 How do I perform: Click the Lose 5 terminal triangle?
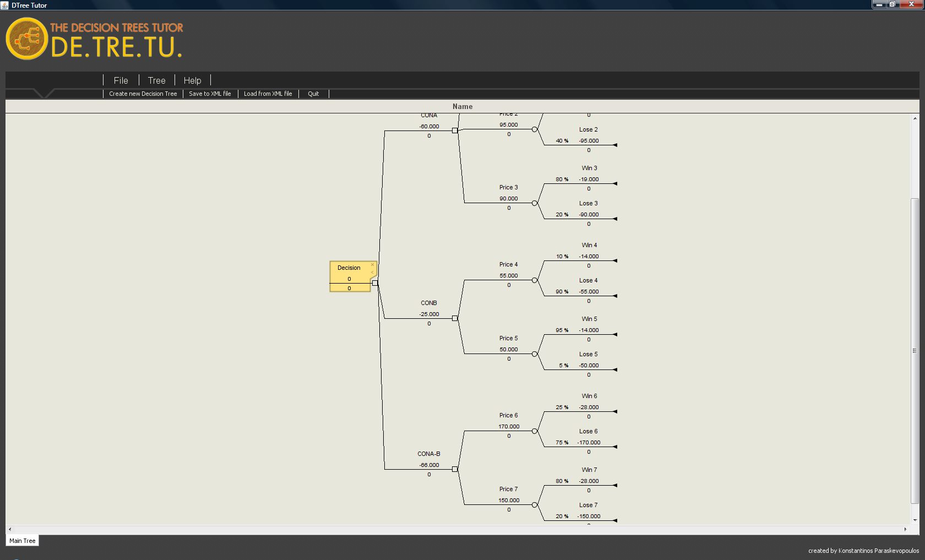[615, 369]
